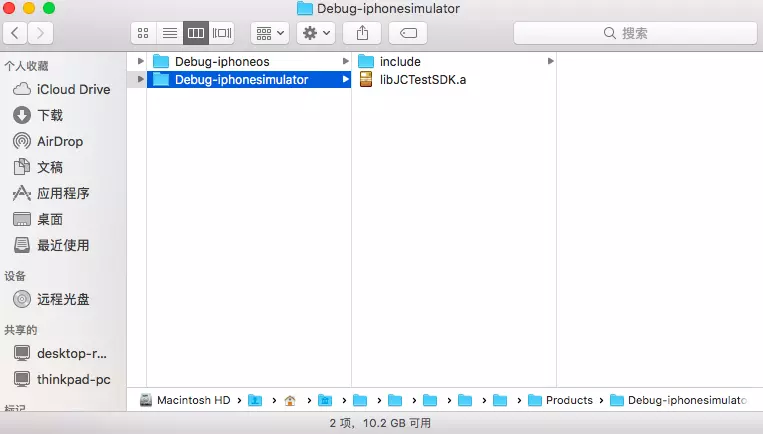Open the arrange-by grouping dropdown
Viewport: 763px width, 434px height.
tap(270, 33)
